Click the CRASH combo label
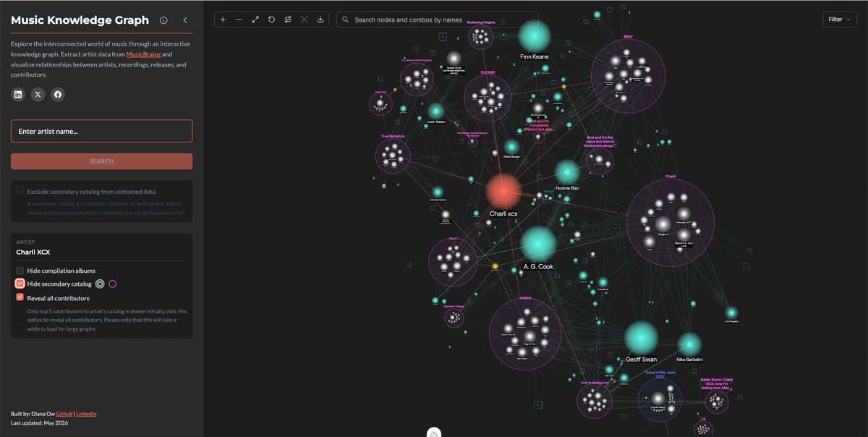The image size is (868, 437). 525,297
